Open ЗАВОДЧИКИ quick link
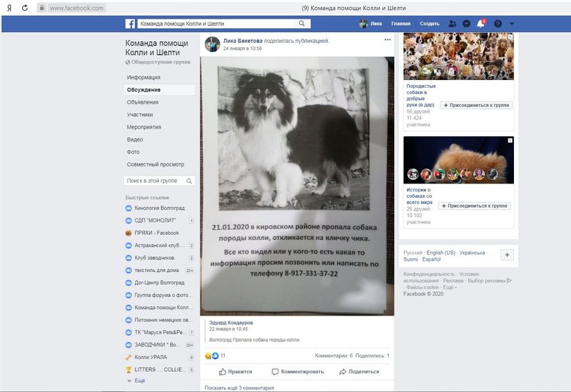This screenshot has height=392, width=571. (156, 345)
